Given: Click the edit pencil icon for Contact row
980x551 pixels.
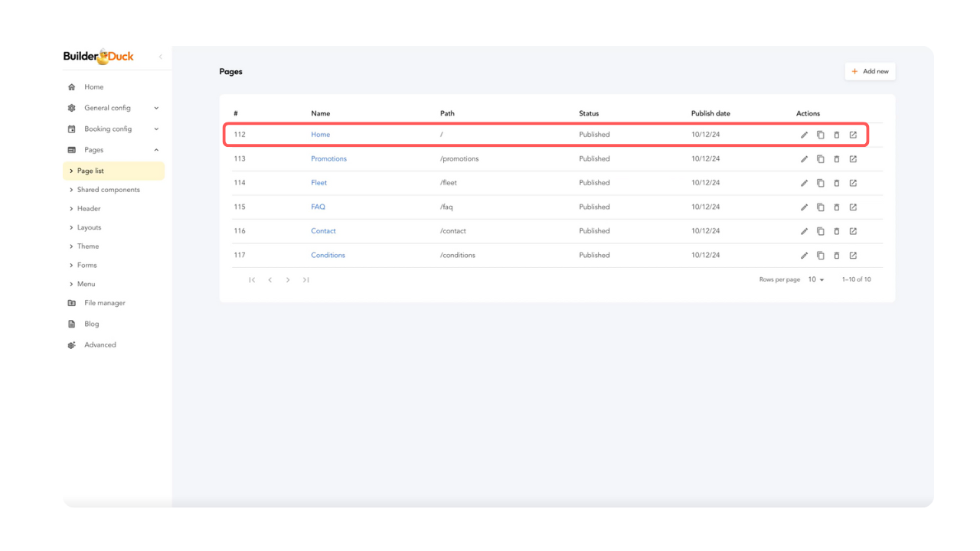Looking at the screenshot, I should [804, 231].
